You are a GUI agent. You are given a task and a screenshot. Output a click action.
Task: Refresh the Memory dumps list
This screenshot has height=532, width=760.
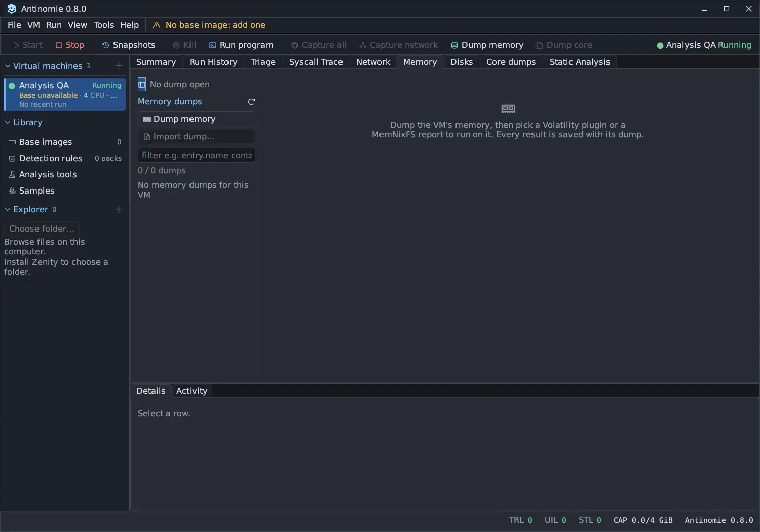coord(251,102)
